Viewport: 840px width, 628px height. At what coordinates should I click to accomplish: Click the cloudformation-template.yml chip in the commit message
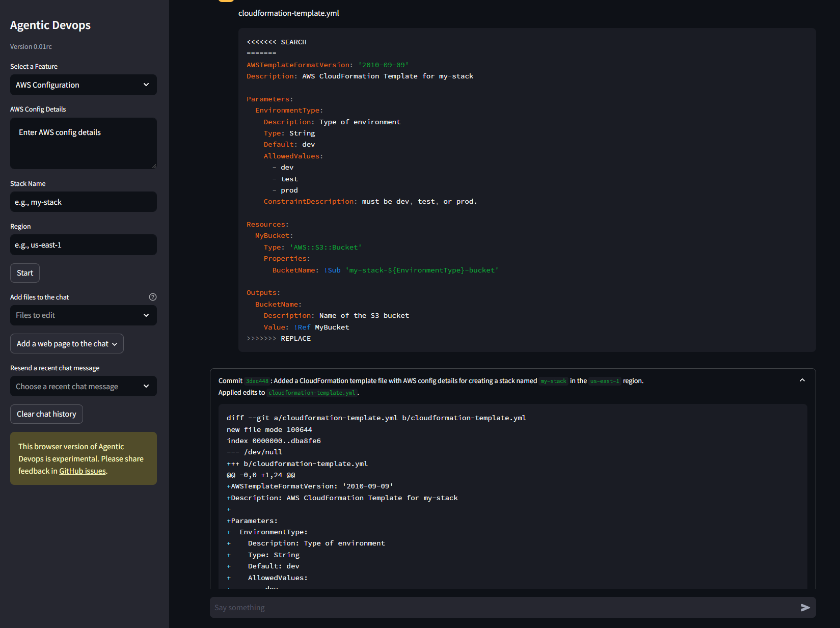pyautogui.click(x=312, y=393)
